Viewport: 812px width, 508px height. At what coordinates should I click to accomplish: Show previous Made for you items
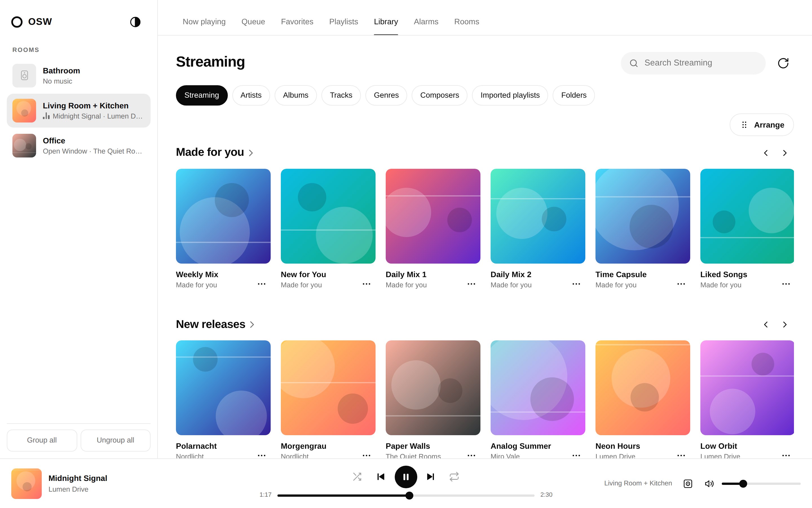[766, 153]
